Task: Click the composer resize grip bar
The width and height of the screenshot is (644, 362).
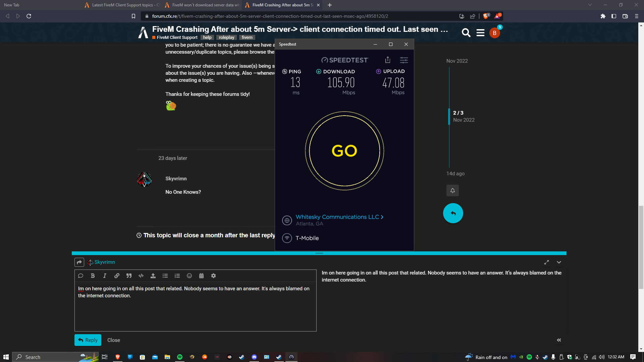Action: tap(319, 253)
